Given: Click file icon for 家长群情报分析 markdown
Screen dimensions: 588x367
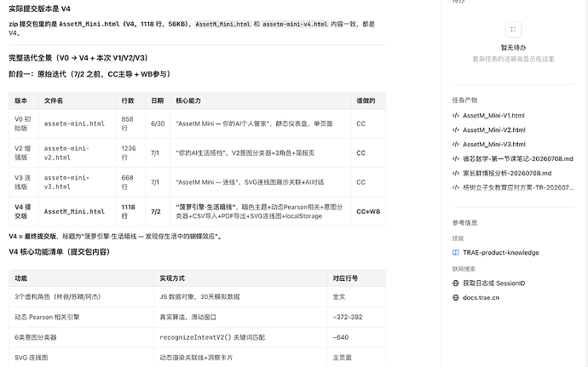Looking at the screenshot, I should pyautogui.click(x=456, y=173).
